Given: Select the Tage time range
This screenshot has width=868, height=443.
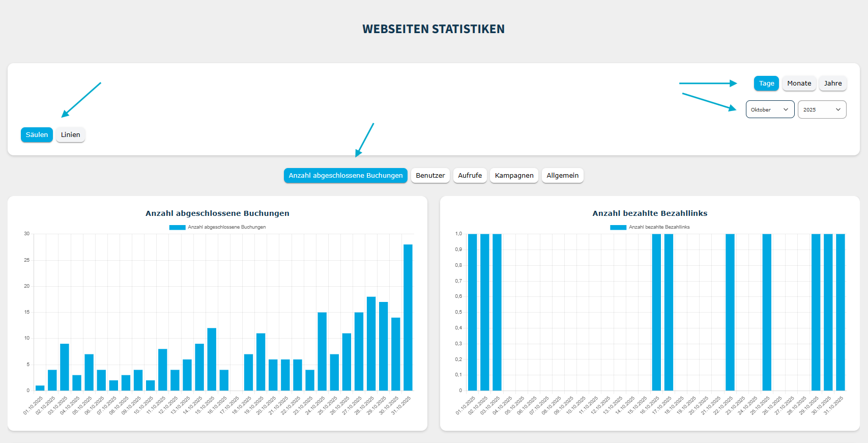Looking at the screenshot, I should click(766, 84).
